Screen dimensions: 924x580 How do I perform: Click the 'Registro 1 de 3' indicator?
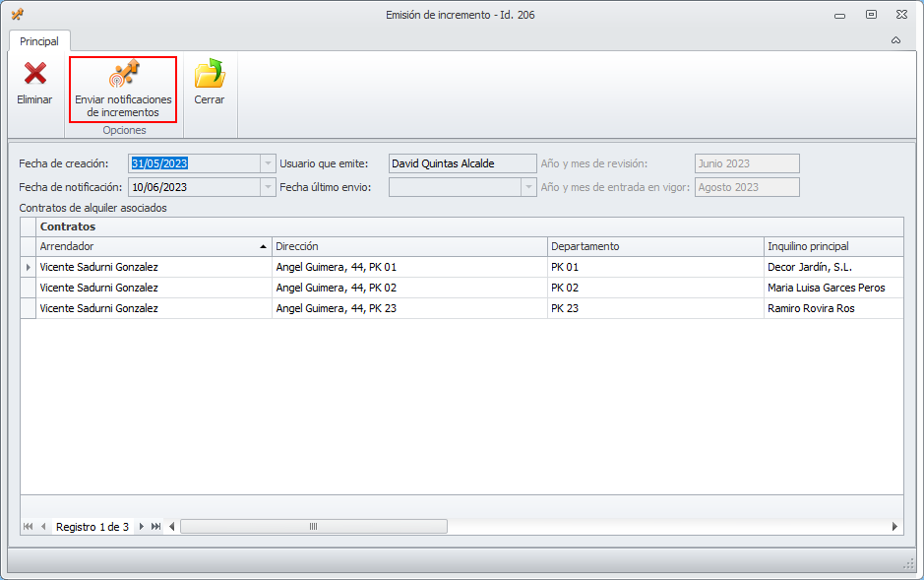(92, 527)
